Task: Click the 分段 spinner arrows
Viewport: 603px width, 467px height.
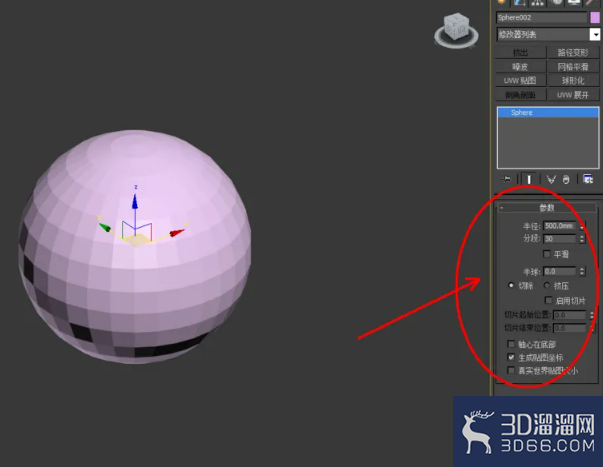Action: coord(582,239)
